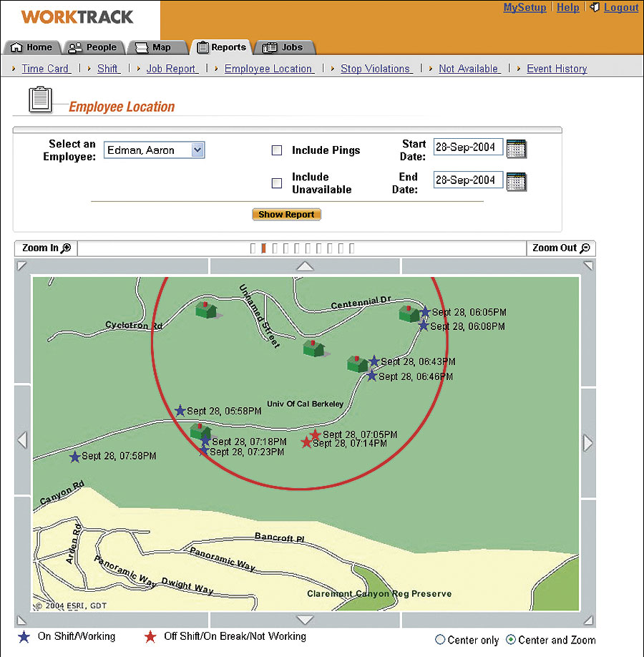Pan map toward bottom-left corner arrow
This screenshot has width=644, height=657.
point(21,620)
